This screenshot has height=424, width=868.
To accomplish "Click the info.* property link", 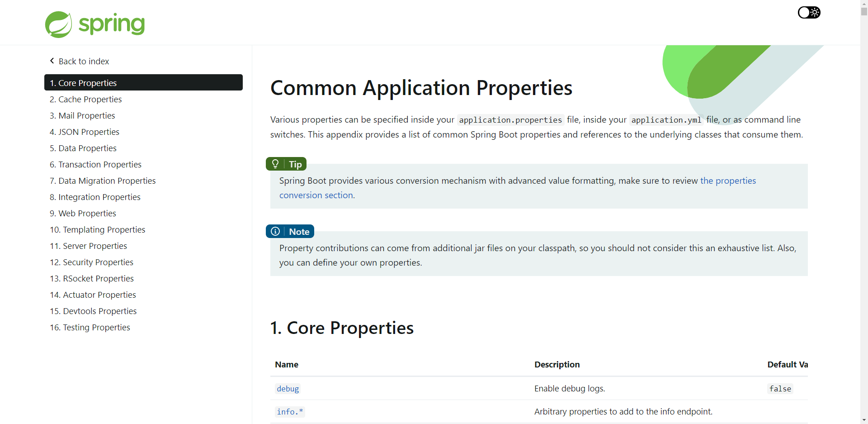I will (290, 412).
